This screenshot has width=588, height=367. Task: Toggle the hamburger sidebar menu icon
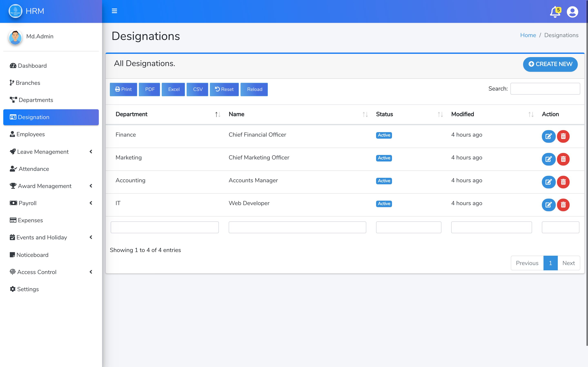click(x=114, y=11)
